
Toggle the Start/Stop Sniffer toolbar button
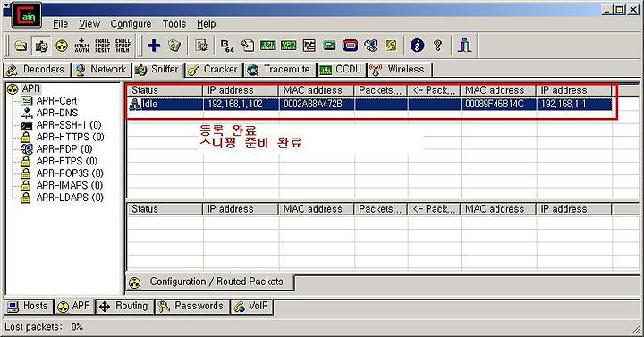(x=41, y=46)
